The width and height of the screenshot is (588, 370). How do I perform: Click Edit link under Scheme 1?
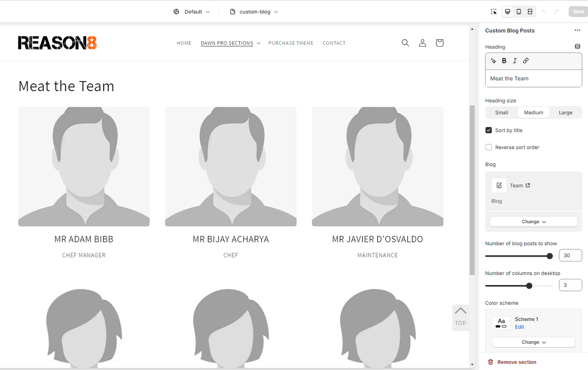point(519,327)
